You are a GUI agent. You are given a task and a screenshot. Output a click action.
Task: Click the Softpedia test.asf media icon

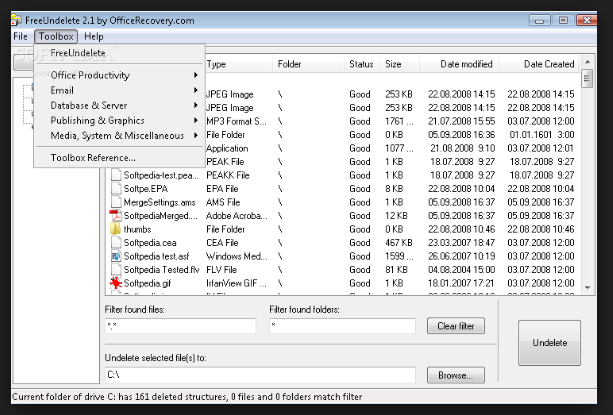tap(116, 256)
